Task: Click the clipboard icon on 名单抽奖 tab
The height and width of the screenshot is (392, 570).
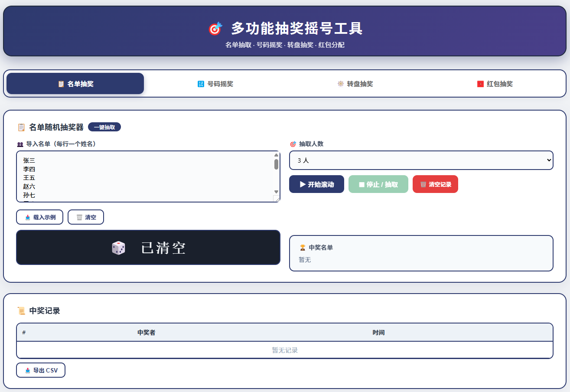Action: click(x=61, y=84)
